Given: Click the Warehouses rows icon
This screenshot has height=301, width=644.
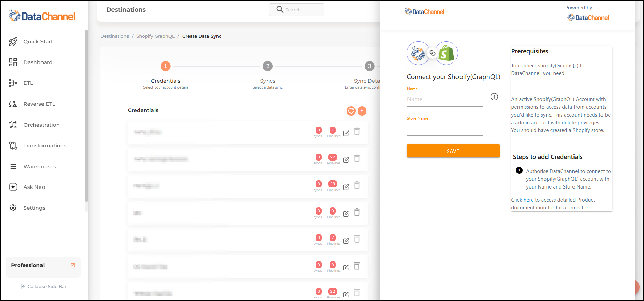Looking at the screenshot, I should 13,167.
